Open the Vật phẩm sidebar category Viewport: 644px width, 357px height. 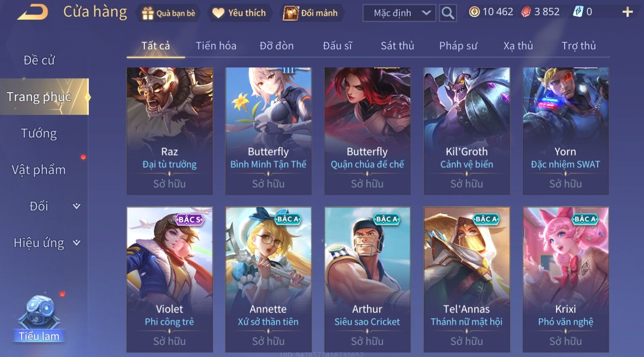point(39,170)
